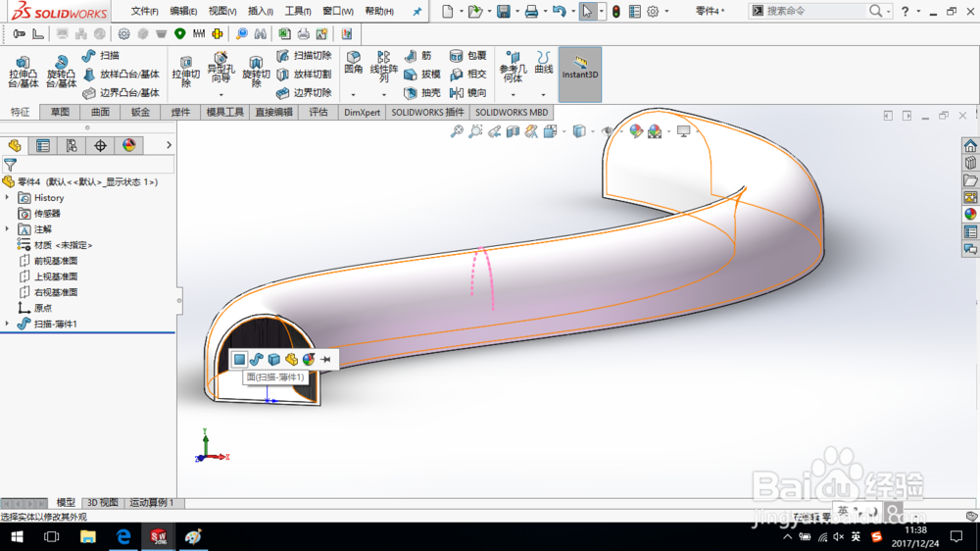
Task: Click the search commands (搜索命令) input field
Action: (x=812, y=11)
